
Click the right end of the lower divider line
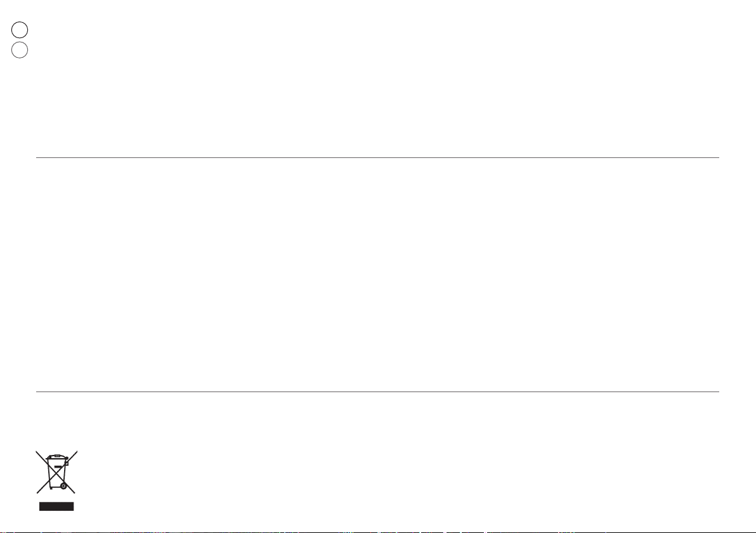(x=717, y=392)
